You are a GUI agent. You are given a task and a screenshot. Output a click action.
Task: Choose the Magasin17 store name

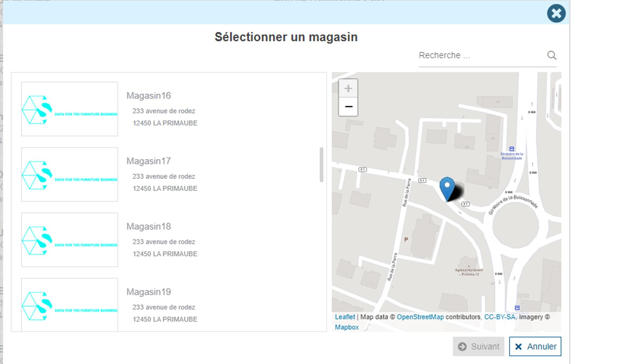pos(148,161)
